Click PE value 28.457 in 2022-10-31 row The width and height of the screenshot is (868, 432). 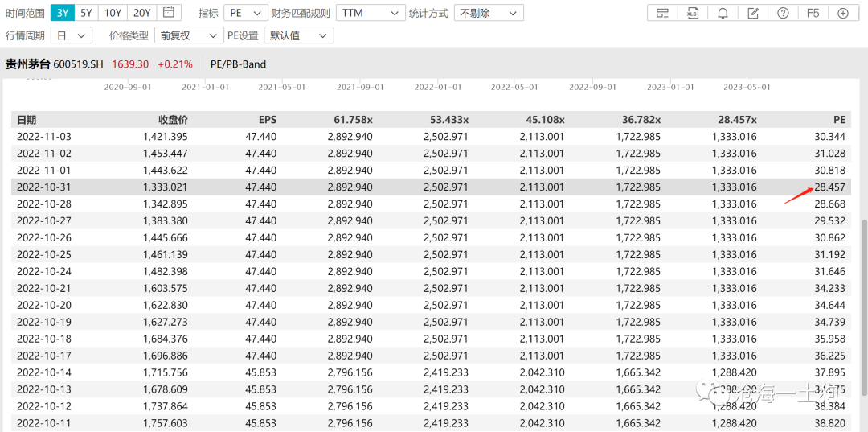click(x=829, y=187)
